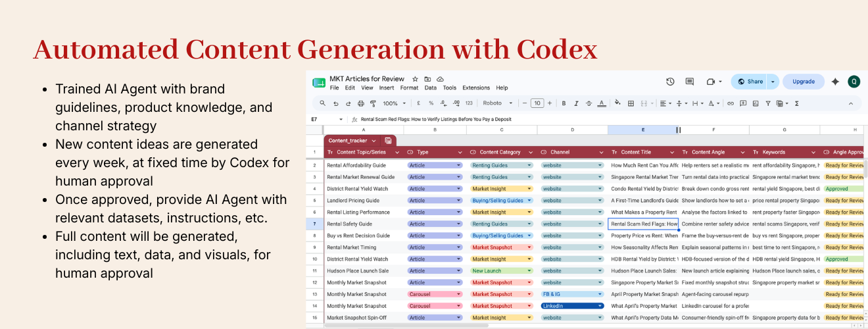Open the comments panel icon
868x329 pixels.
point(689,82)
